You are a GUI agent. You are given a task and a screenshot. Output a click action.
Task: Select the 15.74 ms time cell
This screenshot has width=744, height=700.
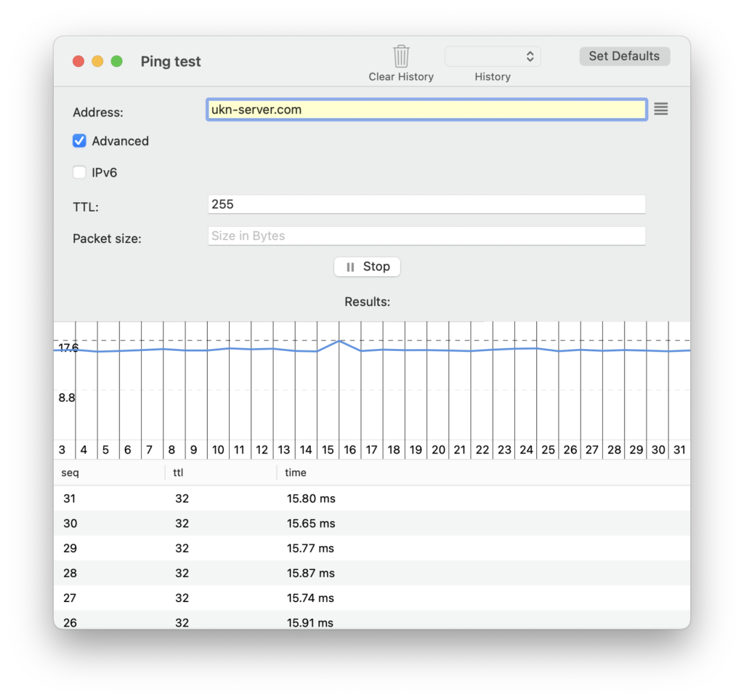tap(310, 598)
